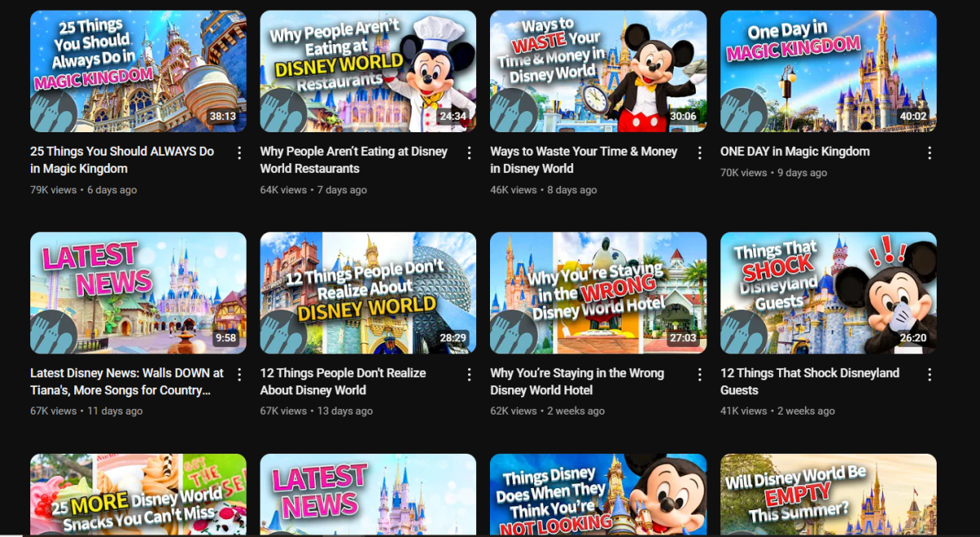
Task: Open options menu for Latest Disney News video
Action: [x=239, y=375]
